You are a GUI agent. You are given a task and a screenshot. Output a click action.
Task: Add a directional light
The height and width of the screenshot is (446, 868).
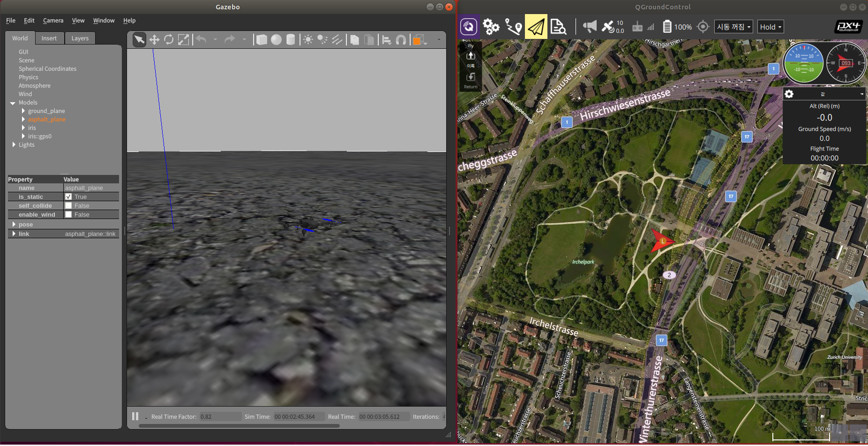click(x=337, y=40)
